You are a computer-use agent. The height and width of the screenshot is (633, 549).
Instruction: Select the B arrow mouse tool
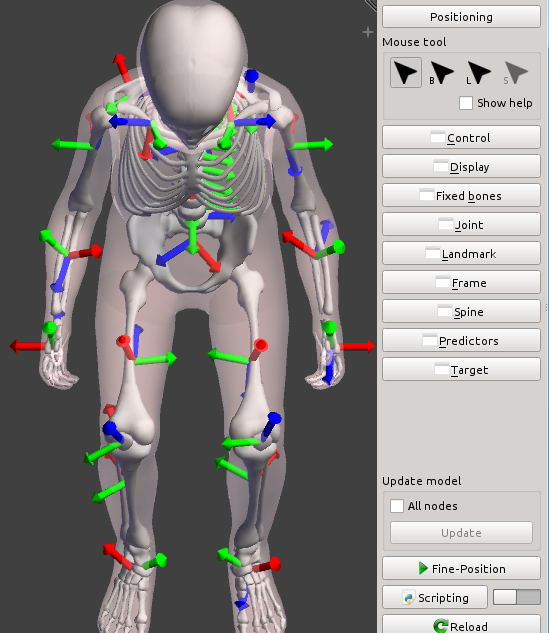tap(441, 73)
